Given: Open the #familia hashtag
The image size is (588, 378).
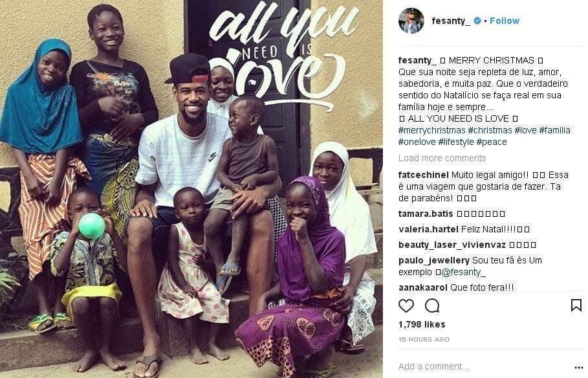Looking at the screenshot, I should (554, 130).
